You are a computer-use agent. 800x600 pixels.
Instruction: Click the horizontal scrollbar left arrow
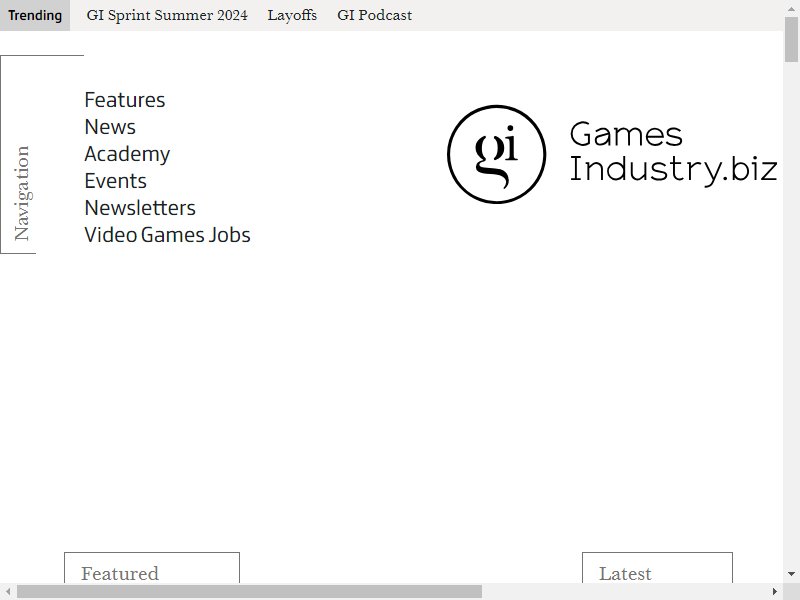pyautogui.click(x=8, y=591)
